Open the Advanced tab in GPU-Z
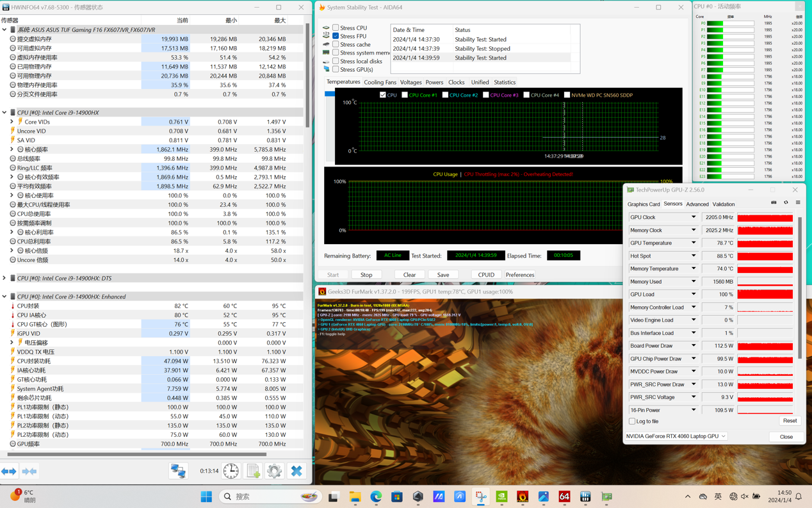812x508 pixels. 697,204
